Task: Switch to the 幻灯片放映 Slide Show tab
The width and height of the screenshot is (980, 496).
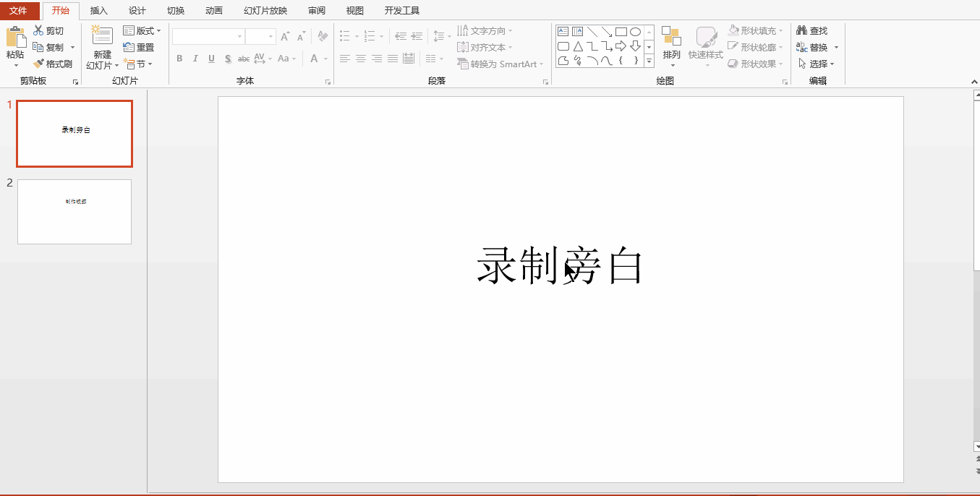Action: 265,11
